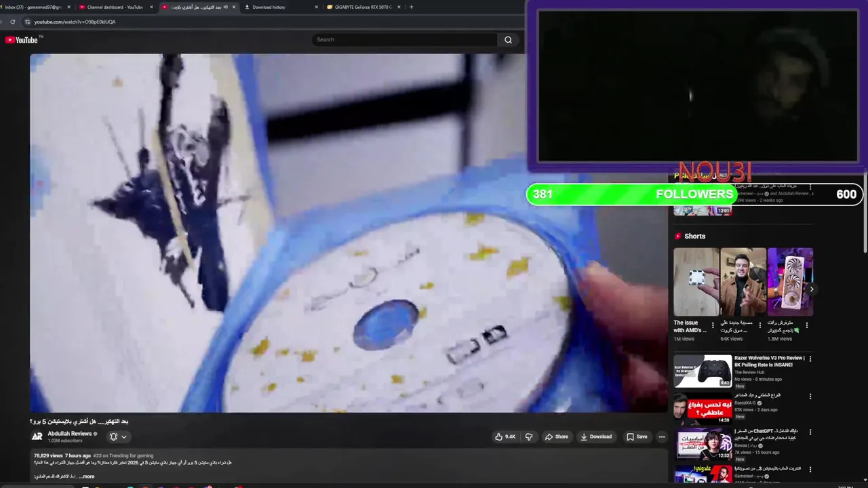Viewport: 868px width, 488px height.
Task: Open options menu for AMD's Short
Action: (713, 325)
